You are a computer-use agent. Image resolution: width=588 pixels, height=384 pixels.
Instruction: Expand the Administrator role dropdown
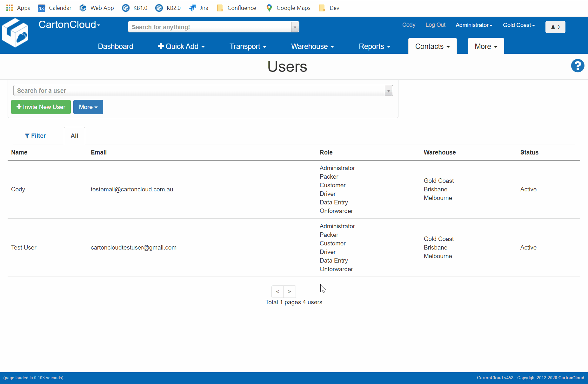click(474, 25)
